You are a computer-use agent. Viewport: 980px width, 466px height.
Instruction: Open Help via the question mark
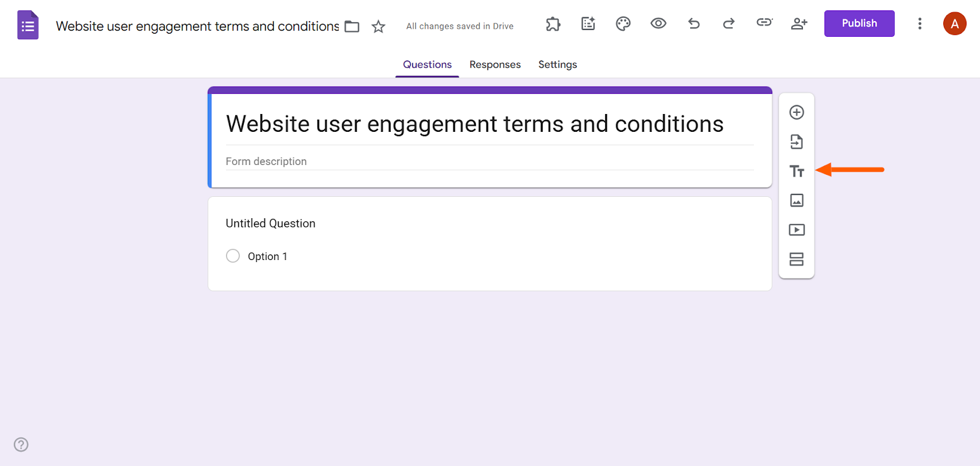21,445
